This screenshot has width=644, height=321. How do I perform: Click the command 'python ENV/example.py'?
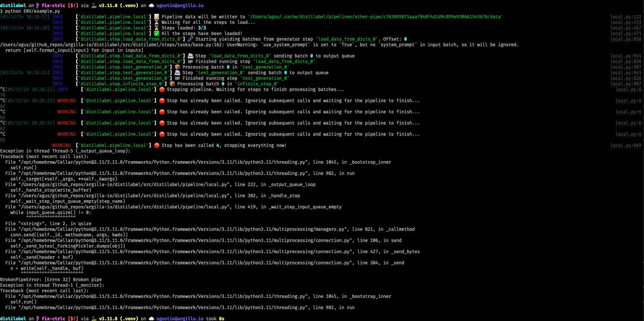[32, 11]
